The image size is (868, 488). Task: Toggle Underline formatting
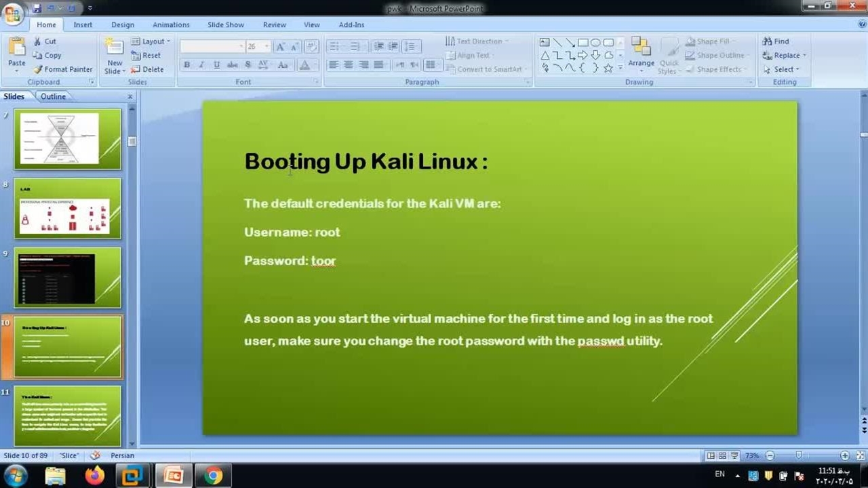point(216,65)
